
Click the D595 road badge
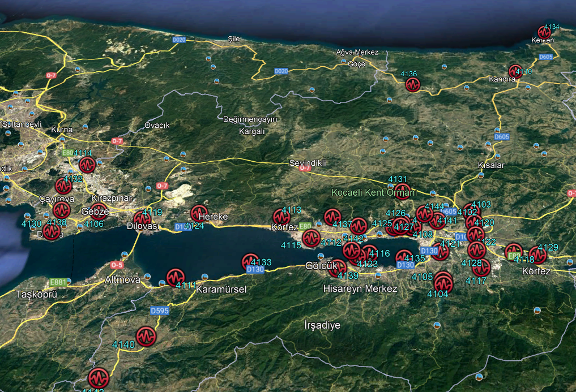point(160,311)
